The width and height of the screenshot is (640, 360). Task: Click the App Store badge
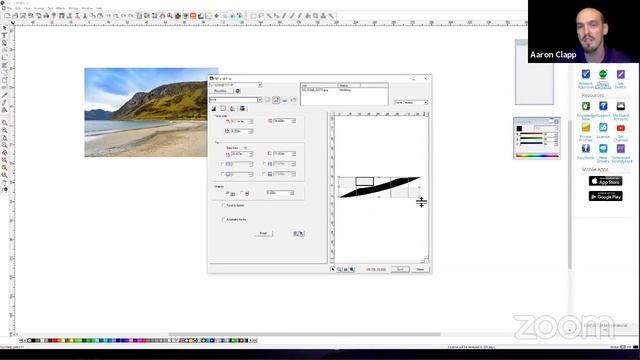click(605, 181)
